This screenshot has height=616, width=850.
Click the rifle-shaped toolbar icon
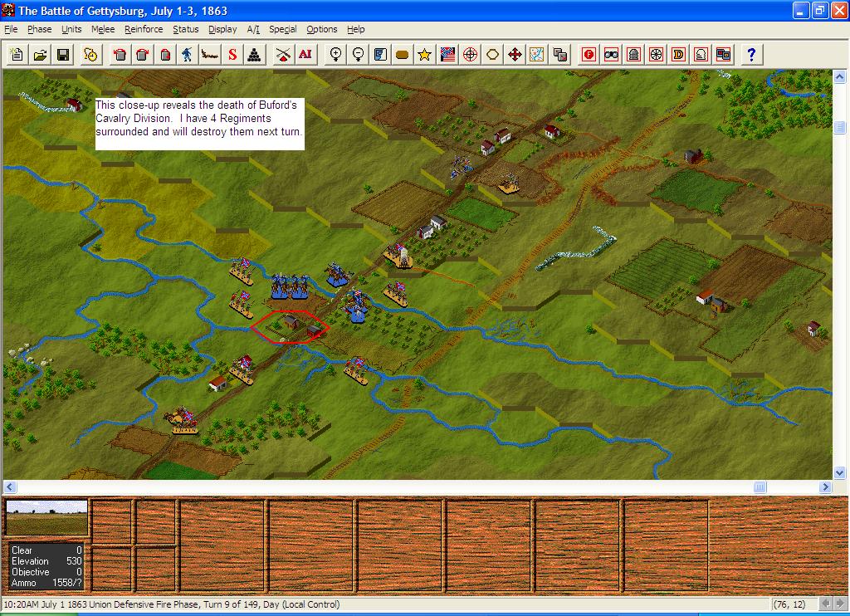pyautogui.click(x=210, y=54)
